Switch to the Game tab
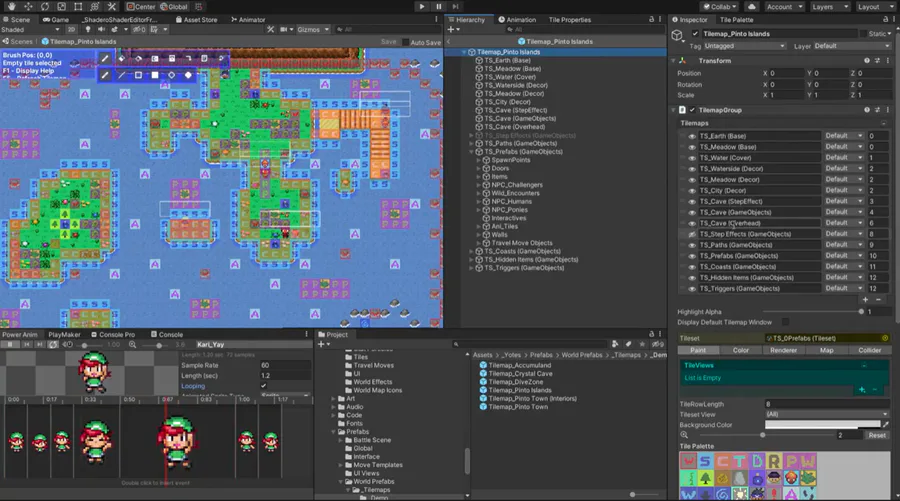This screenshot has height=501, width=900. 56,20
